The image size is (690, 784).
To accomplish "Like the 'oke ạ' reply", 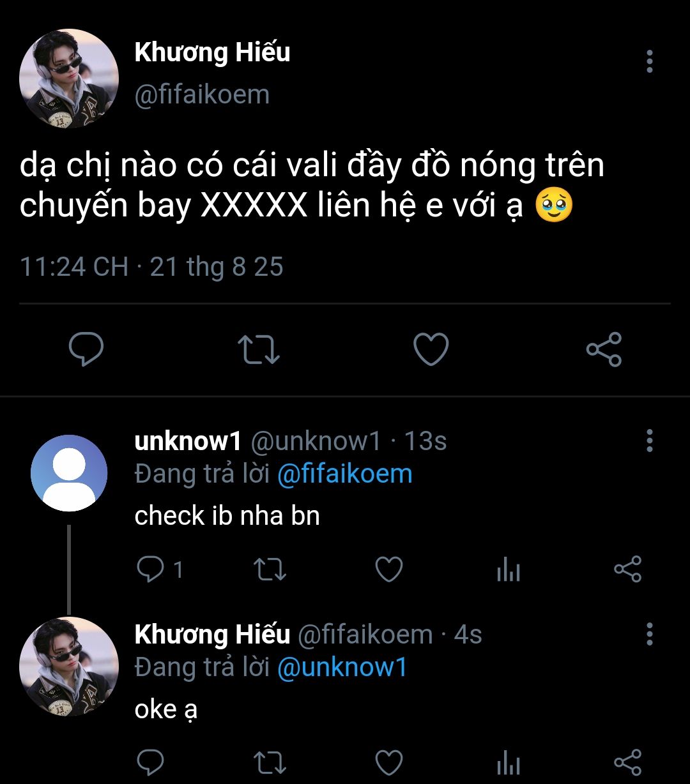I will (x=388, y=763).
